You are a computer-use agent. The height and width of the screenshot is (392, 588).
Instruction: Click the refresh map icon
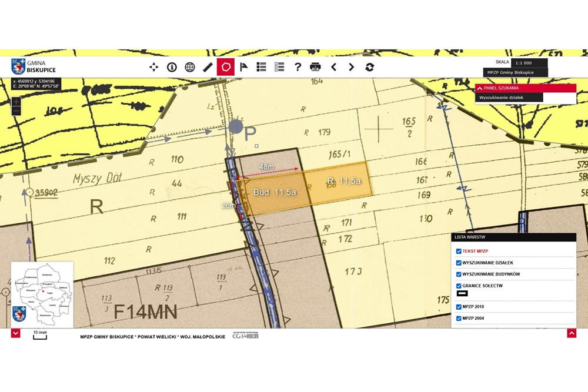(369, 67)
